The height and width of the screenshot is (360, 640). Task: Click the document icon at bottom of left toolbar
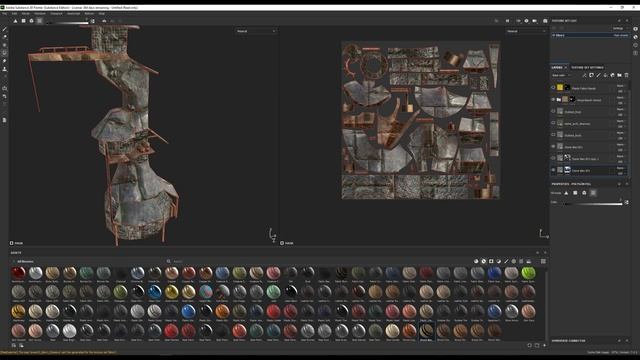[x=4, y=120]
